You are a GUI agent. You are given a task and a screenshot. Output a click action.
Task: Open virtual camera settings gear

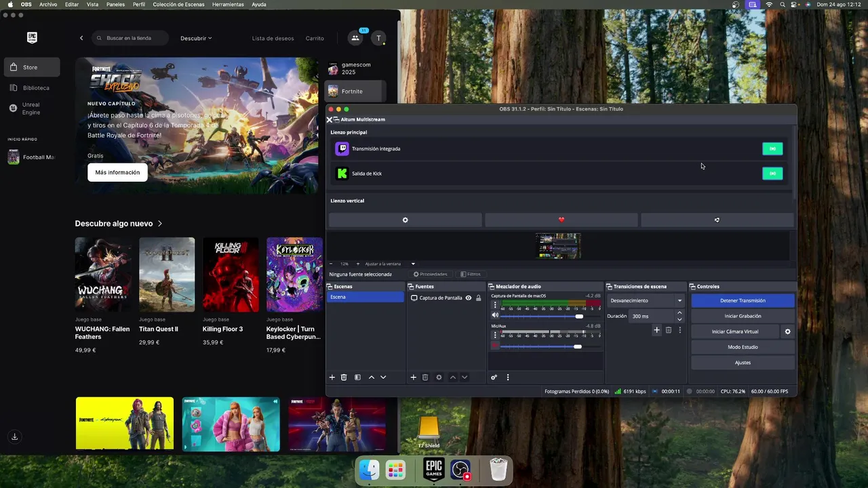click(787, 331)
